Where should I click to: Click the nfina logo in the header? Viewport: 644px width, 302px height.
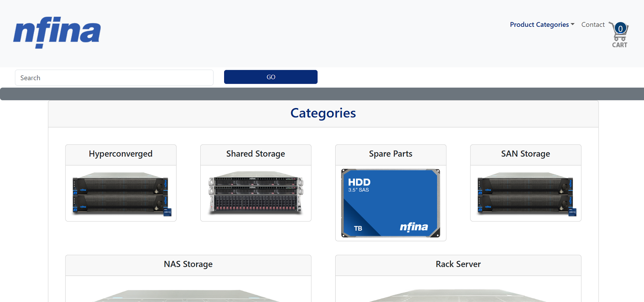pyautogui.click(x=57, y=32)
